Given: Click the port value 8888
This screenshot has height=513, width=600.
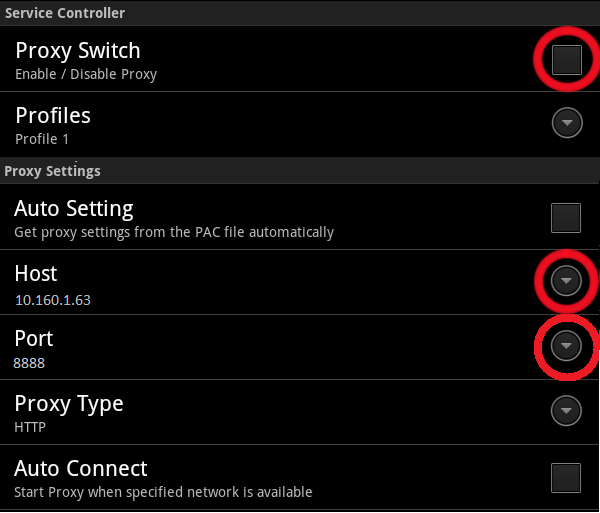Looking at the screenshot, I should pyautogui.click(x=29, y=363).
